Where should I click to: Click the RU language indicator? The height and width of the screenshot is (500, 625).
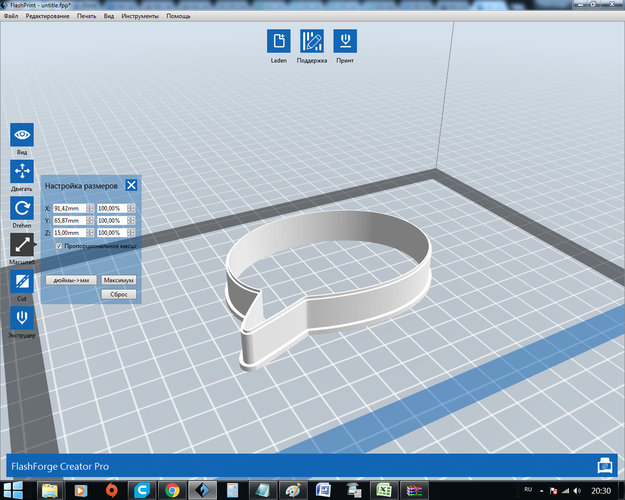point(528,490)
